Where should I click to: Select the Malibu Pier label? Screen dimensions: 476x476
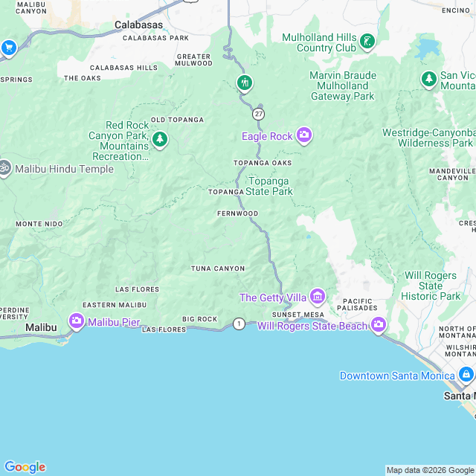point(114,322)
